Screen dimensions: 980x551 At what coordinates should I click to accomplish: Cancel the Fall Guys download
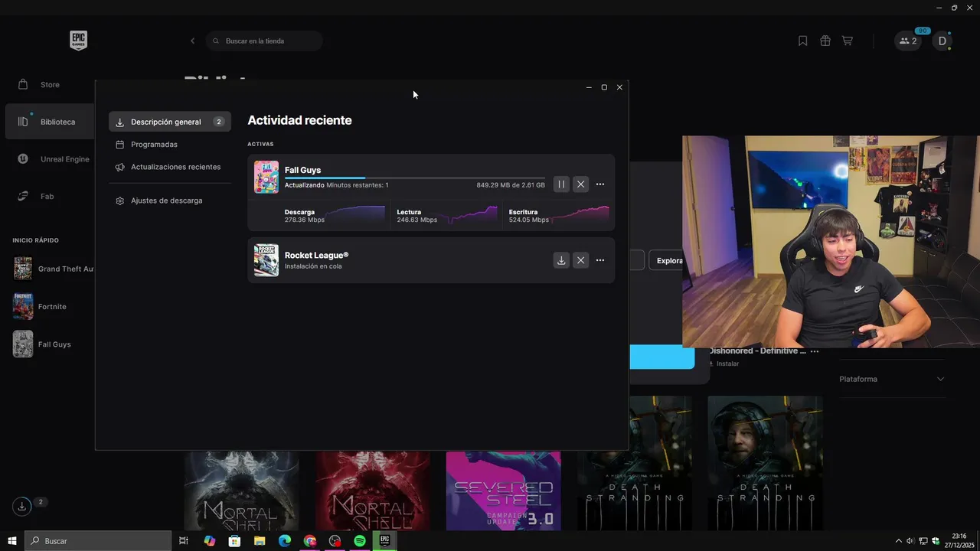[x=580, y=184]
